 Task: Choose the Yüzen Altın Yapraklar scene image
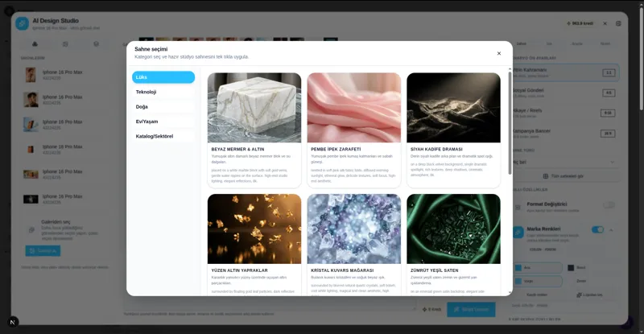254,229
